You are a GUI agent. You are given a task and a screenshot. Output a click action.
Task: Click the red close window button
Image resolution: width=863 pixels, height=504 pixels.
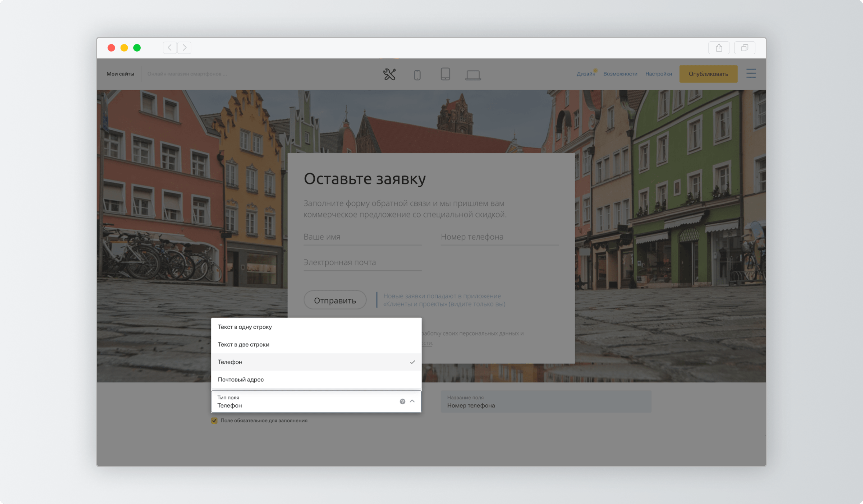coord(111,48)
